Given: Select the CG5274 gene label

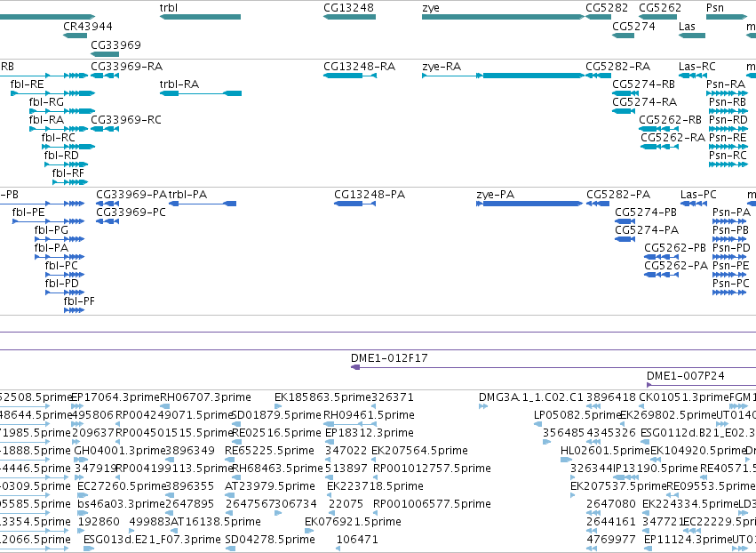Looking at the screenshot, I should [633, 26].
